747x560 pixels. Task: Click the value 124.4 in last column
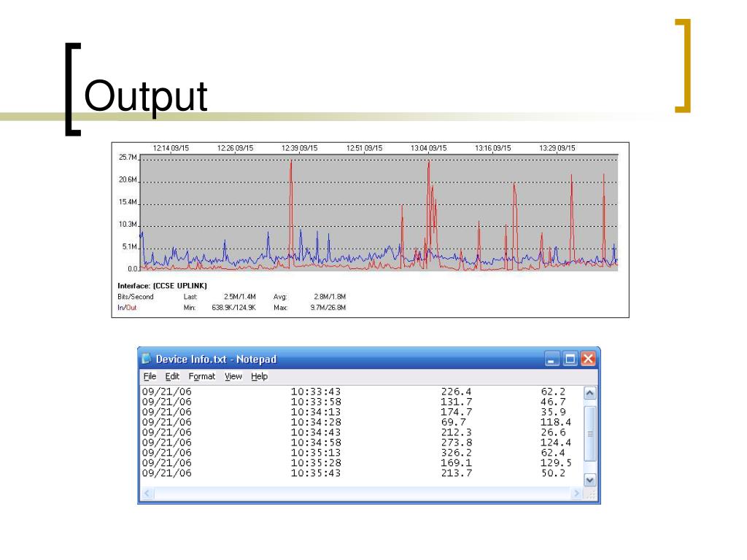coord(555,443)
